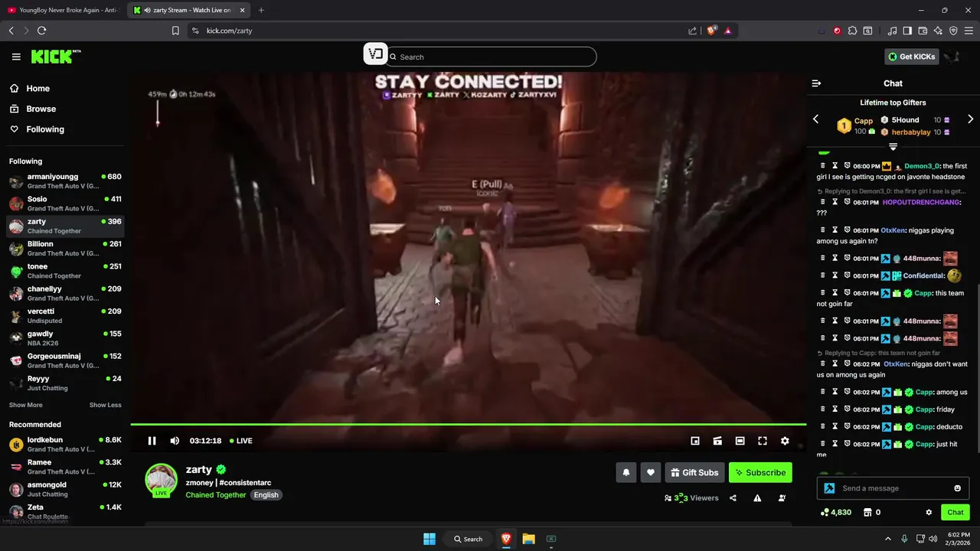Select tonee channel in Following list
Viewport: 980px width, 551px height.
coord(65,271)
